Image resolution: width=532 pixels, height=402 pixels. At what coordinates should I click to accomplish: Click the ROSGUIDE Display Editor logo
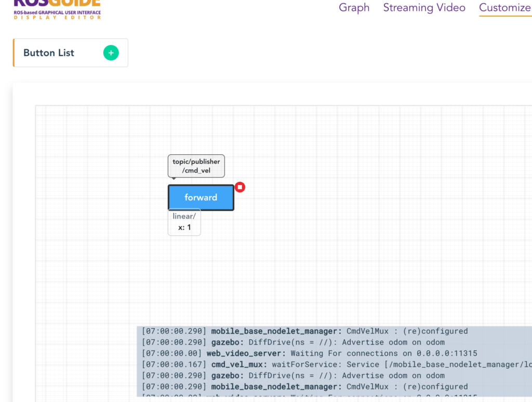57,7
